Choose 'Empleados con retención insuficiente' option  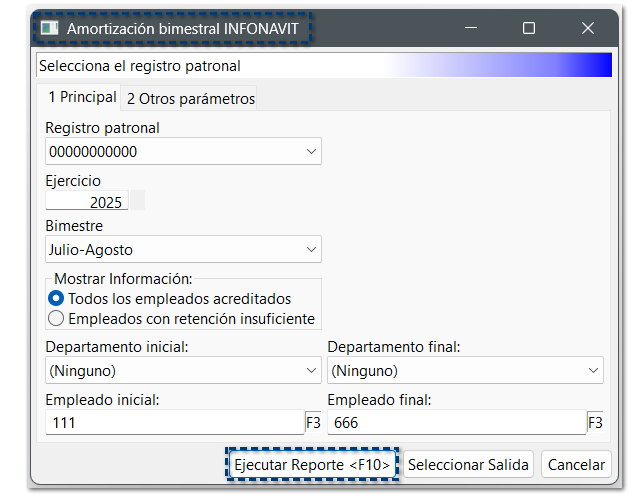(56, 319)
